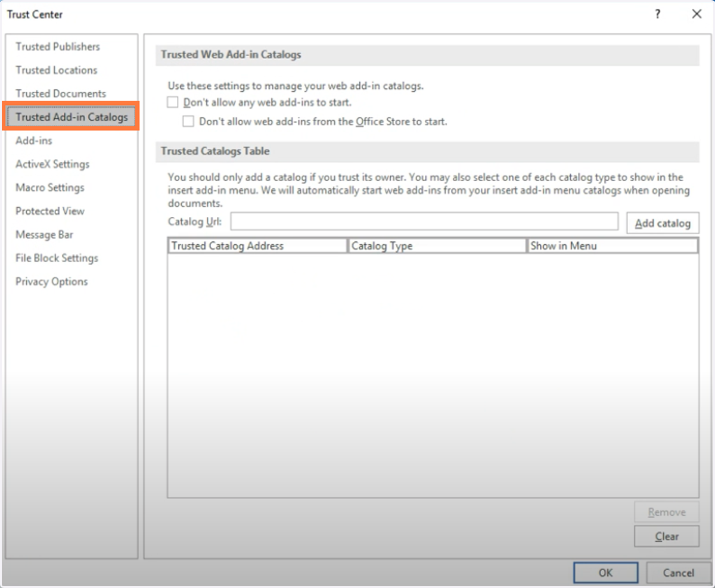Go to File Block Settings

[x=57, y=258]
